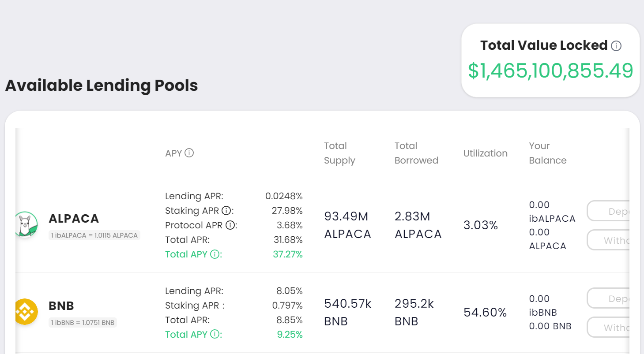The width and height of the screenshot is (644, 354).
Task: Click the Total Borrowed column header
Action: (x=416, y=153)
